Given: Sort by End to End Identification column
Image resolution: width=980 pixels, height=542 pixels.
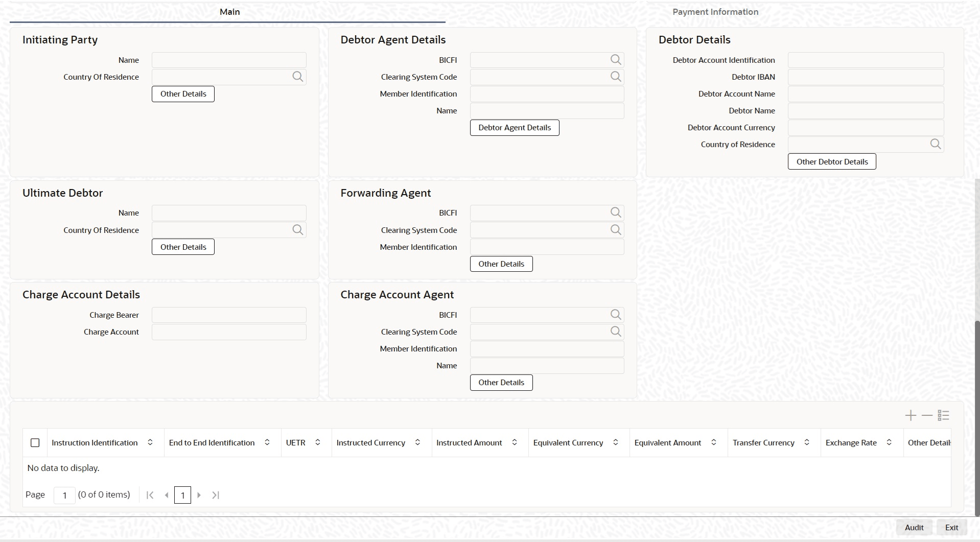Looking at the screenshot, I should (x=267, y=442).
